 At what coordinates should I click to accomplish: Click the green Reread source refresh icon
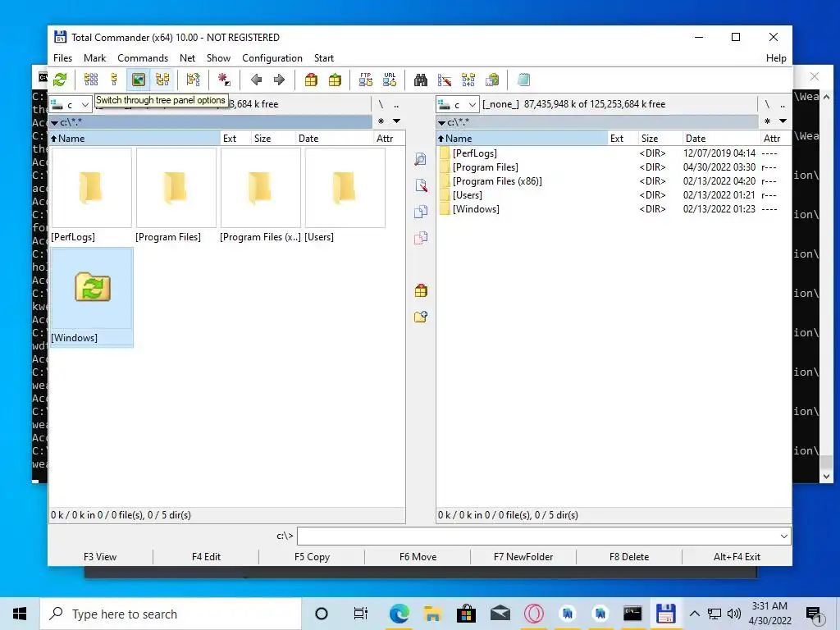click(60, 80)
